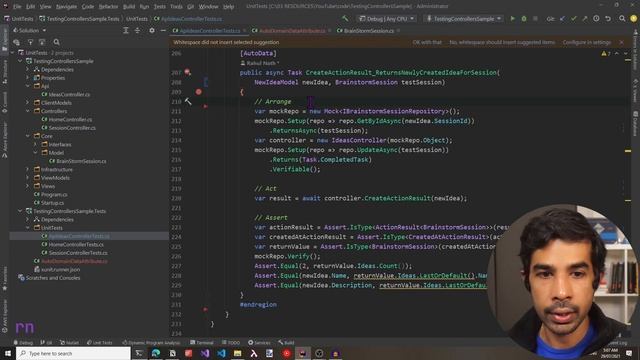Image resolution: width=640 pixels, height=360 pixels.
Task: Click the Build hammer icon in toolbar
Action: click(345, 19)
